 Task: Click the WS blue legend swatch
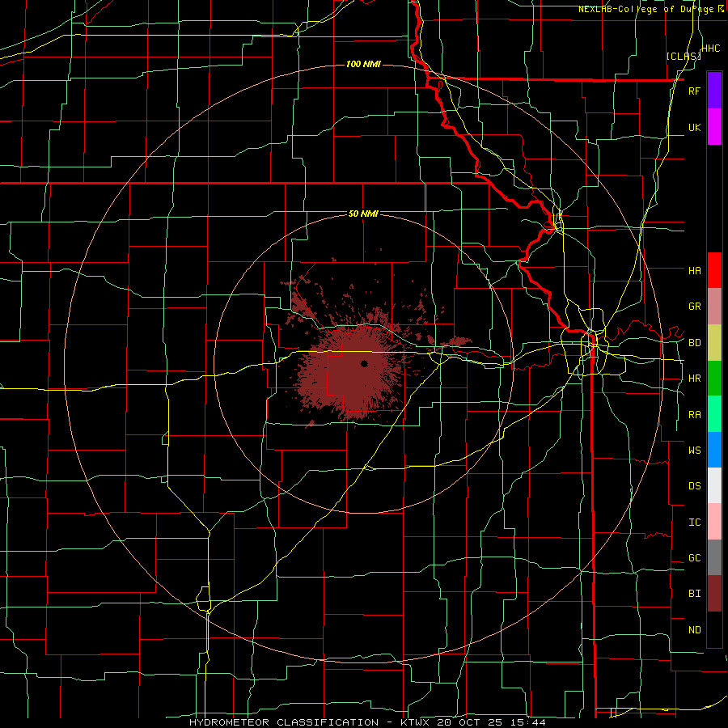click(x=714, y=450)
